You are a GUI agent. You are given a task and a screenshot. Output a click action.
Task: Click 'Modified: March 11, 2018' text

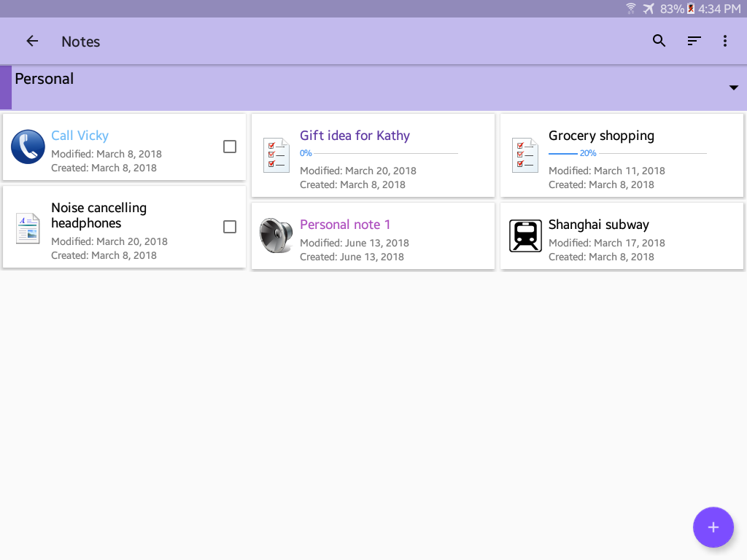click(x=606, y=171)
